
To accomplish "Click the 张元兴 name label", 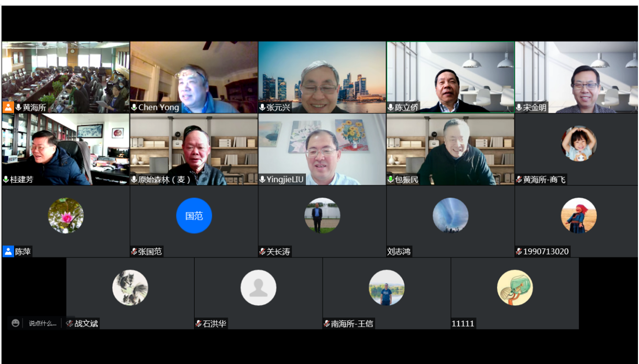I will click(x=278, y=108).
